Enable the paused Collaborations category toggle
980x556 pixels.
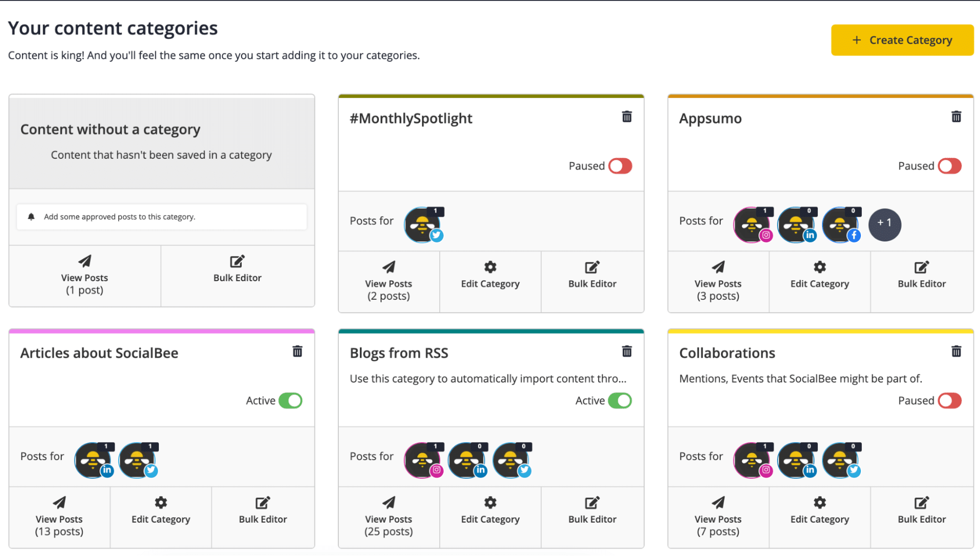tap(949, 401)
